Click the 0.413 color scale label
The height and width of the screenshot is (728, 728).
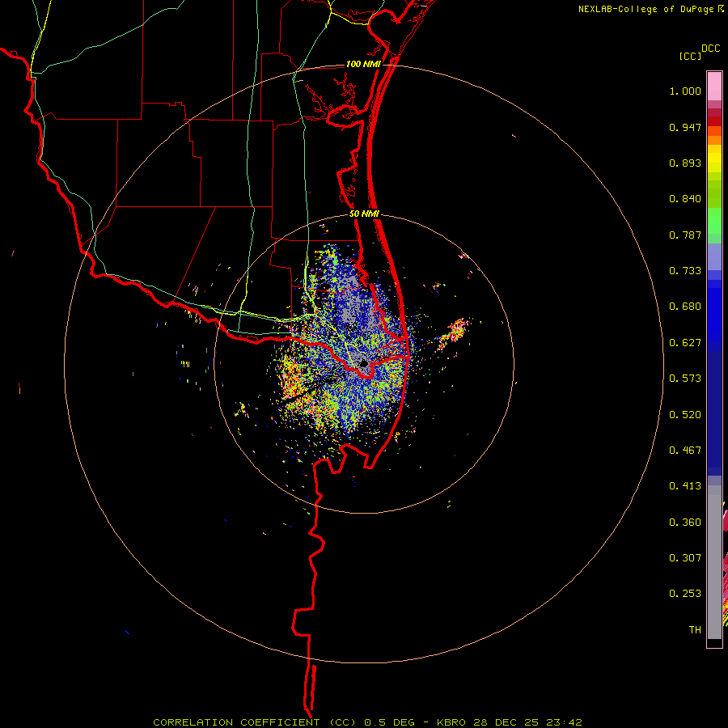tap(685, 486)
